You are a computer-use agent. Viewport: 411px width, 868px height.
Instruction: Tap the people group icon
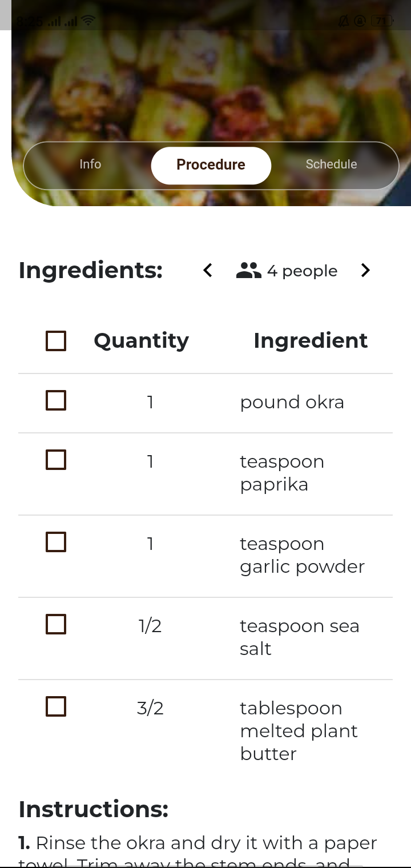click(x=248, y=270)
